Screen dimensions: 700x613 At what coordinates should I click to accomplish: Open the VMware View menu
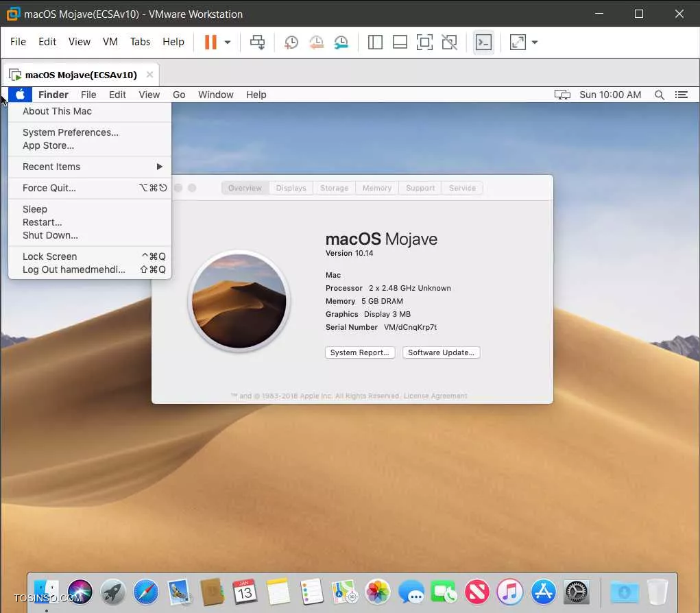[x=80, y=42]
